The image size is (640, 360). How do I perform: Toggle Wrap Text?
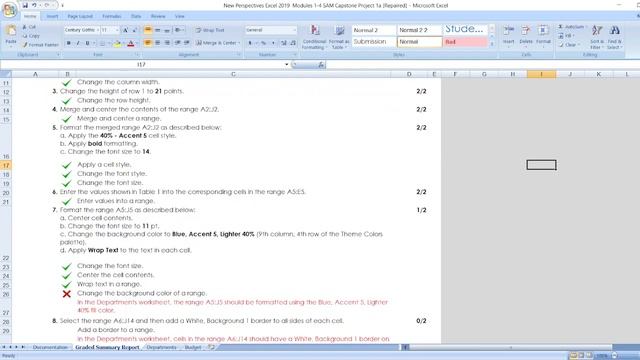(210, 30)
